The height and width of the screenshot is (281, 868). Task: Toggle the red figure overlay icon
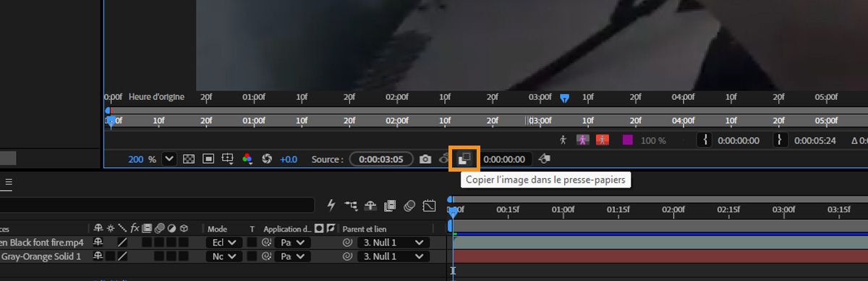click(x=603, y=140)
